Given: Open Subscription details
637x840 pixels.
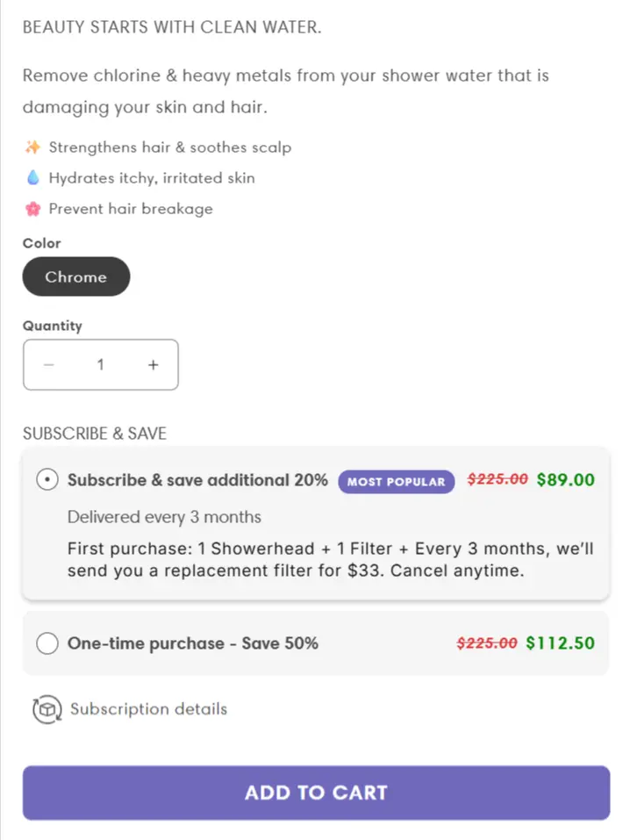Looking at the screenshot, I should coord(147,708).
